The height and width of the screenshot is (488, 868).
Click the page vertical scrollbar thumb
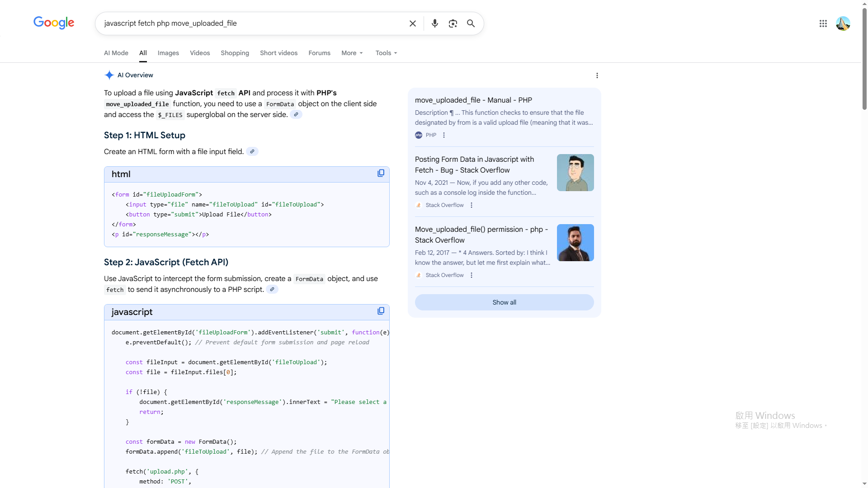pyautogui.click(x=864, y=59)
